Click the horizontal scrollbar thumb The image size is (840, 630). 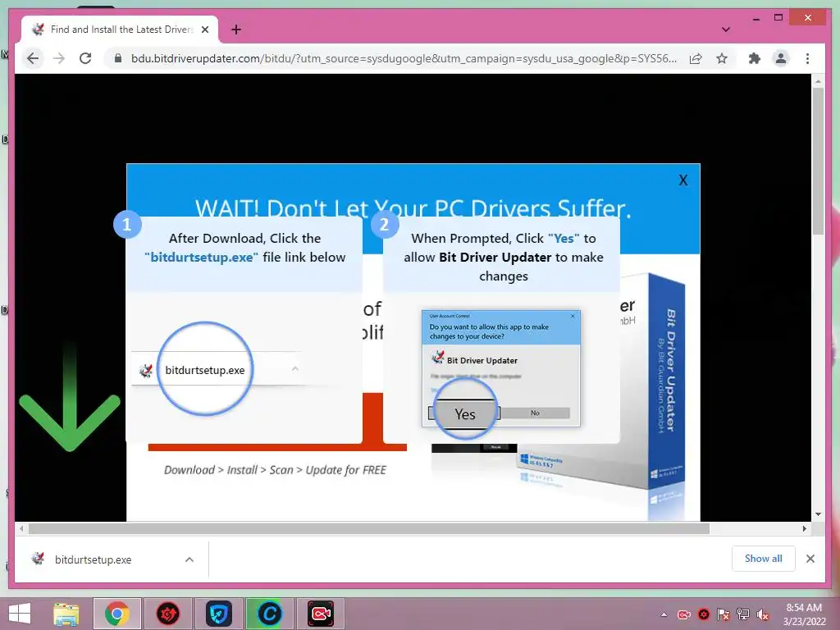[x=369, y=529]
